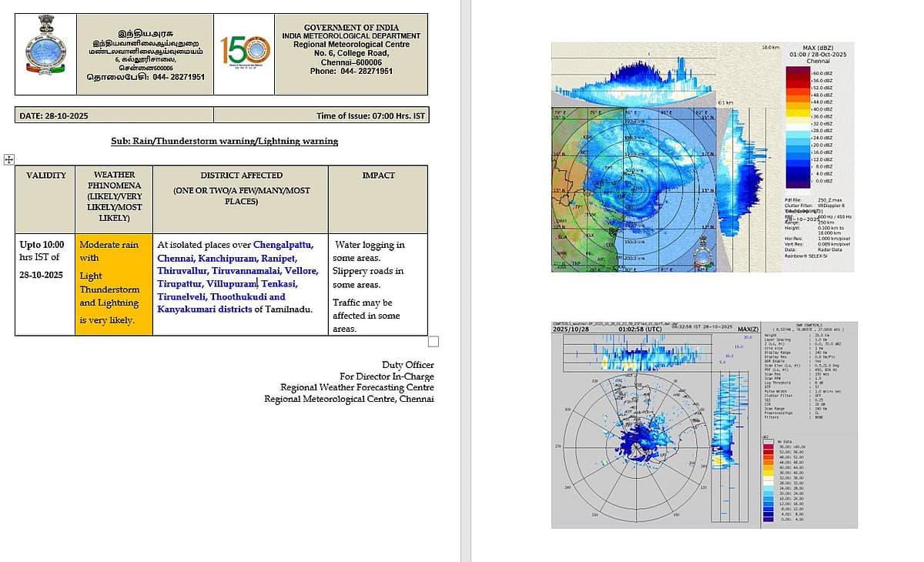924x562 pixels.
Task: Click the underlined Sub: Rain/Thunderstorm warning heading
Action: [x=224, y=141]
